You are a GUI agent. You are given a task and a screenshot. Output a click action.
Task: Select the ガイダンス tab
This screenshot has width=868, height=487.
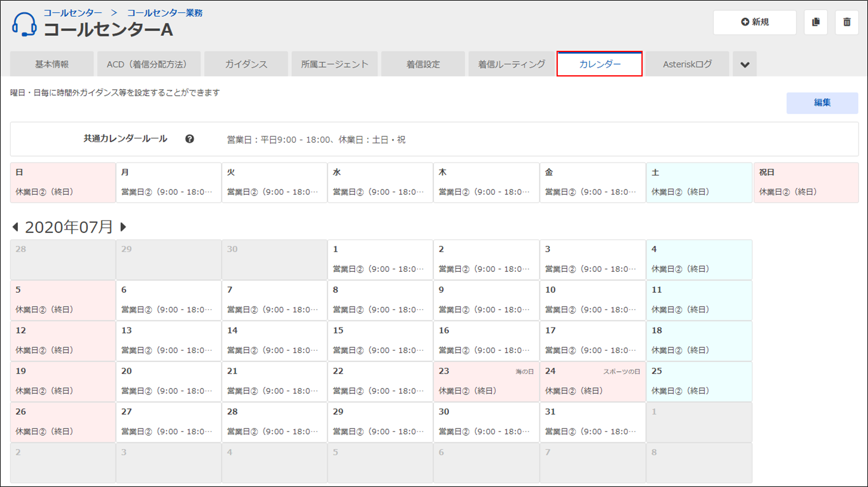[x=246, y=65]
